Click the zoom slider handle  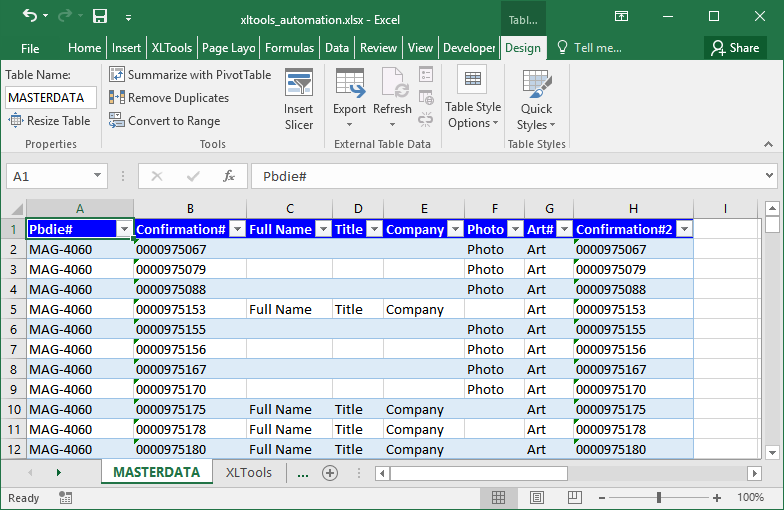pyautogui.click(x=658, y=497)
